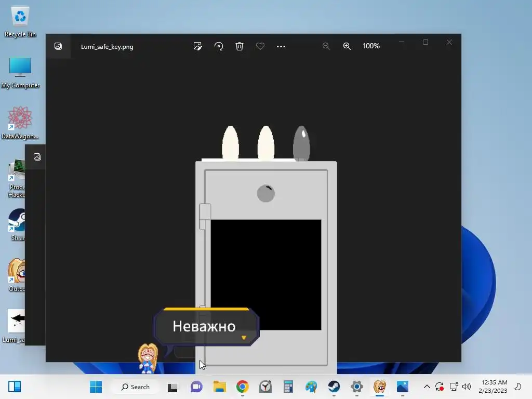Open Task View from the taskbar
The width and height of the screenshot is (532, 399).
tap(172, 387)
